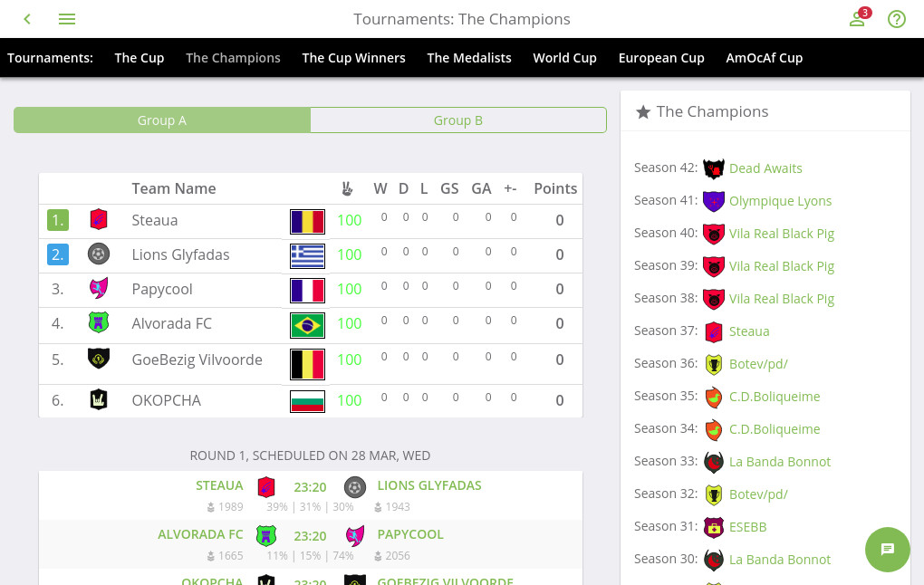The width and height of the screenshot is (924, 585).
Task: Open The Cup tournament tab
Action: pos(140,58)
